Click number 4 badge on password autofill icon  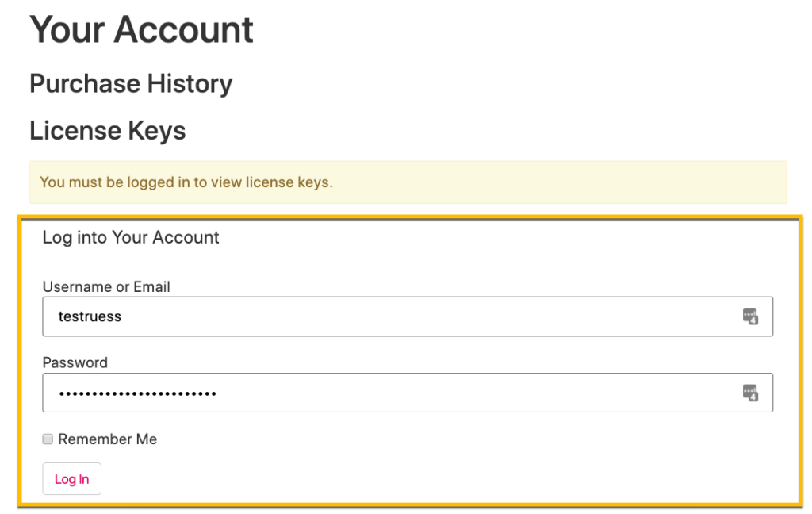tap(753, 397)
